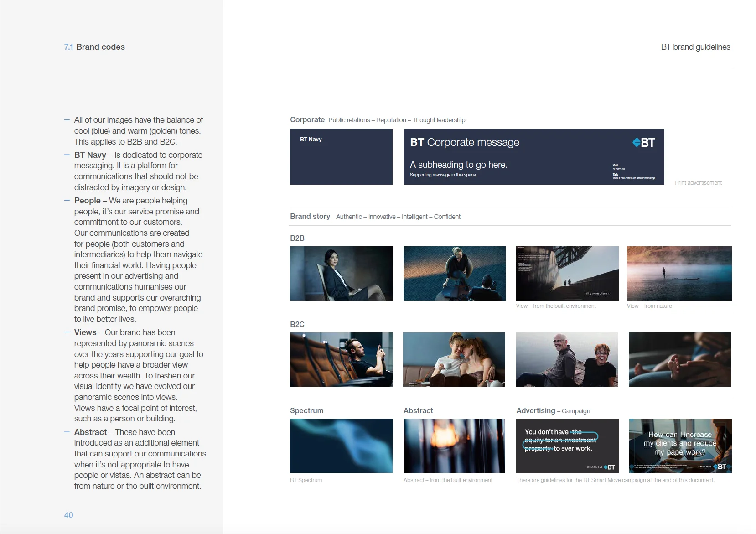Select the "A subheading to go here." line
Viewport: 756px width, 534px height.
(459, 165)
